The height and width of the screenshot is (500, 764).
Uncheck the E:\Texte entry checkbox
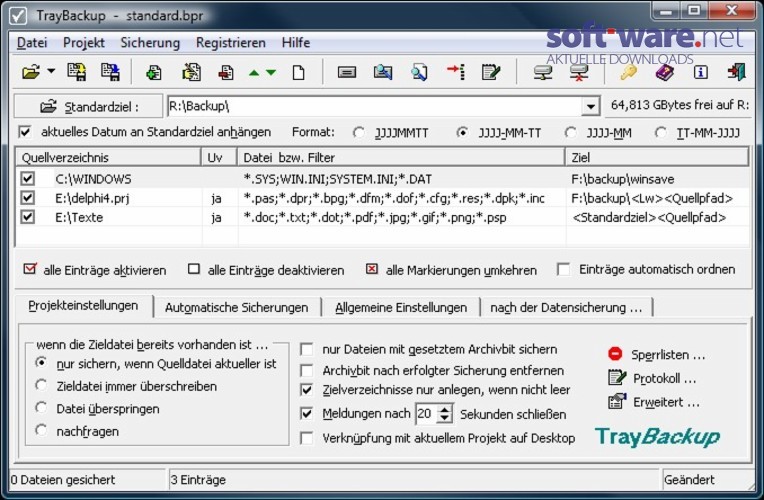[28, 217]
